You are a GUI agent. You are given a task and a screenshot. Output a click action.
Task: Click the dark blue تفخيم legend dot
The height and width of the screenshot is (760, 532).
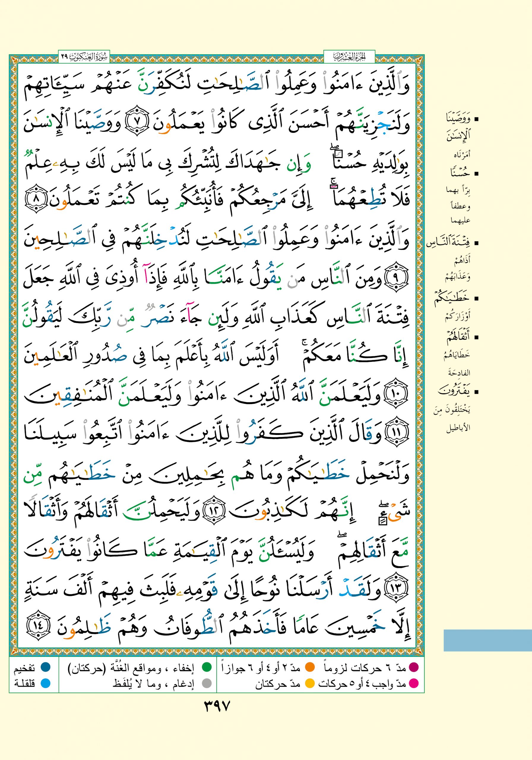45,668
